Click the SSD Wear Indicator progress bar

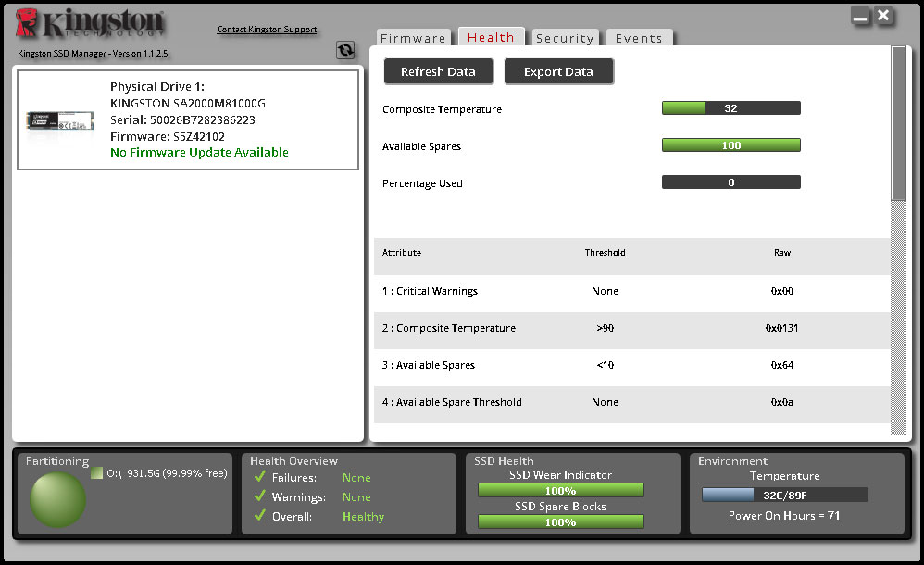pyautogui.click(x=560, y=490)
